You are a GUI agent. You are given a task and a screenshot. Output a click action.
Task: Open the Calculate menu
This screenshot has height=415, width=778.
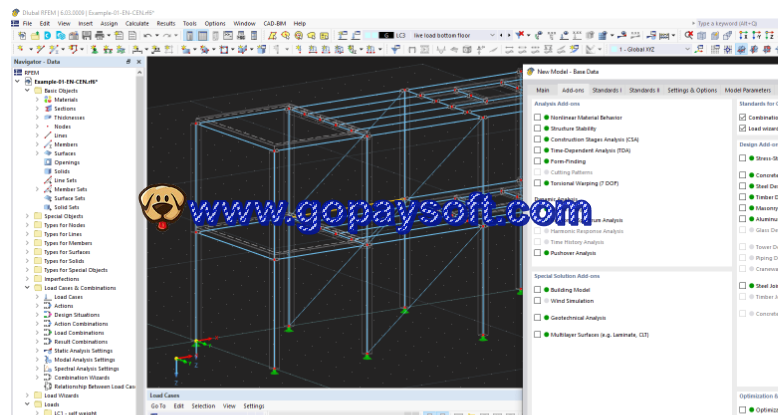137,23
